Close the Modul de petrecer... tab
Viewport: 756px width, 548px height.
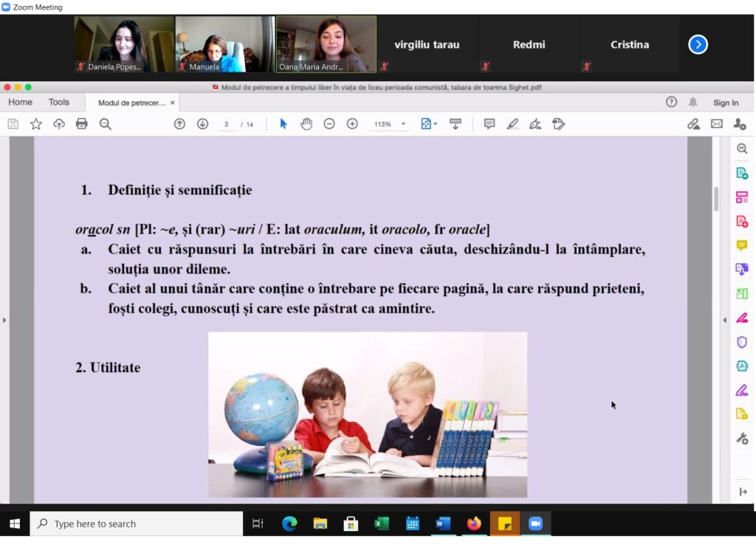pos(172,103)
